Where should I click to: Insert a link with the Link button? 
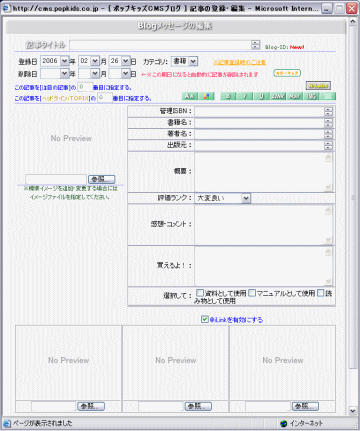(278, 96)
